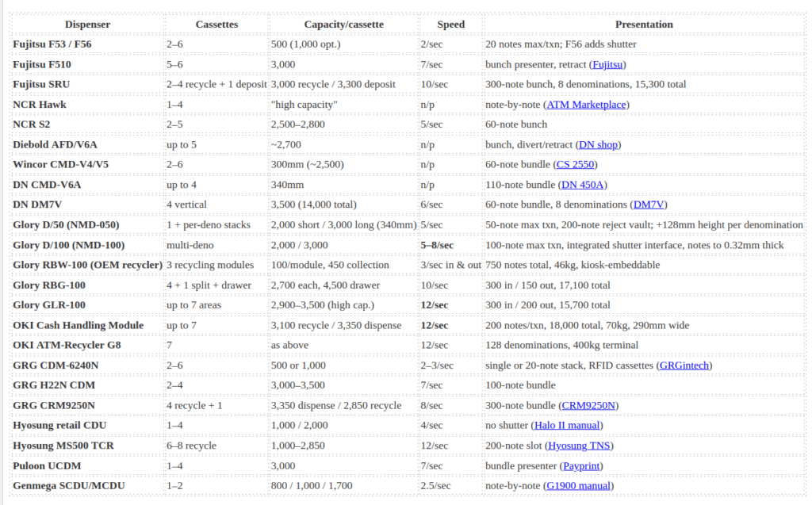Select the Fujitsu F53 / F56 cell

(87, 44)
